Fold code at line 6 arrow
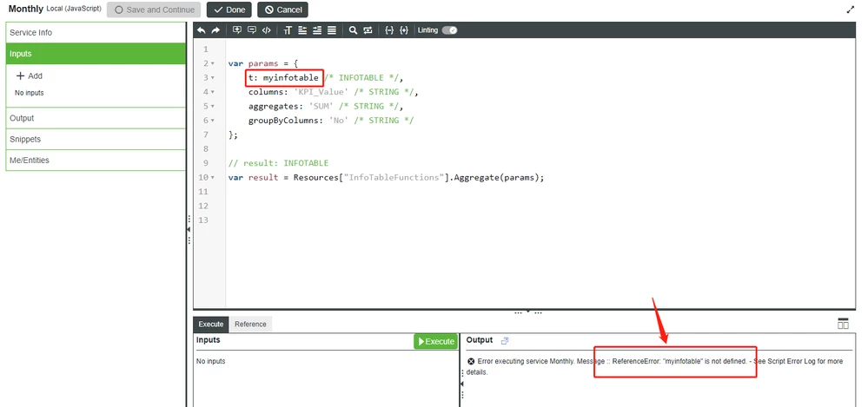This screenshot has height=407, width=868. (213, 121)
